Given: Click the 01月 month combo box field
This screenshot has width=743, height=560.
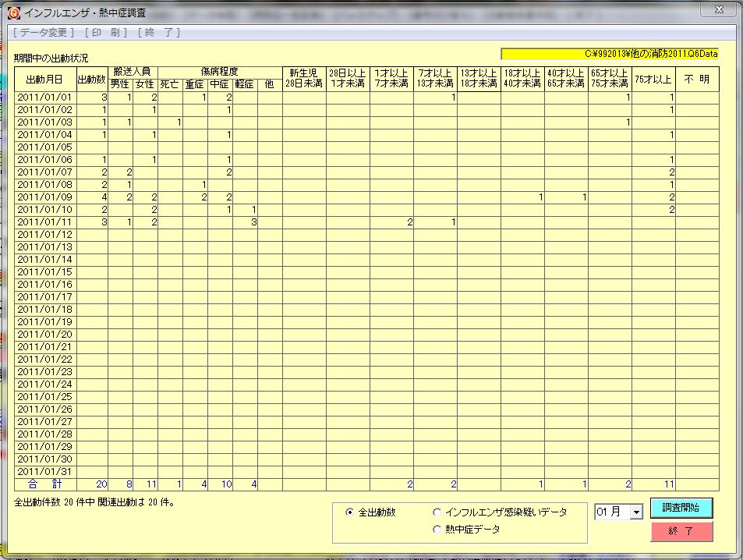Looking at the screenshot, I should tap(611, 512).
